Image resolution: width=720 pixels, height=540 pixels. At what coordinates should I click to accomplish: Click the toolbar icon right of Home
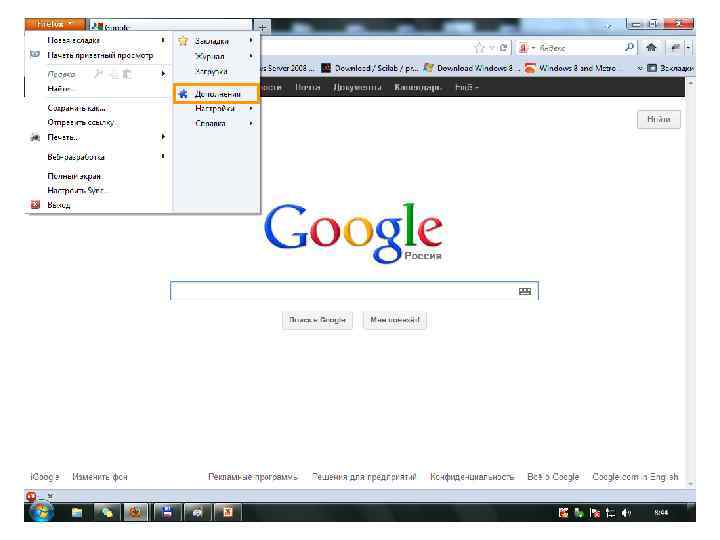[675, 47]
